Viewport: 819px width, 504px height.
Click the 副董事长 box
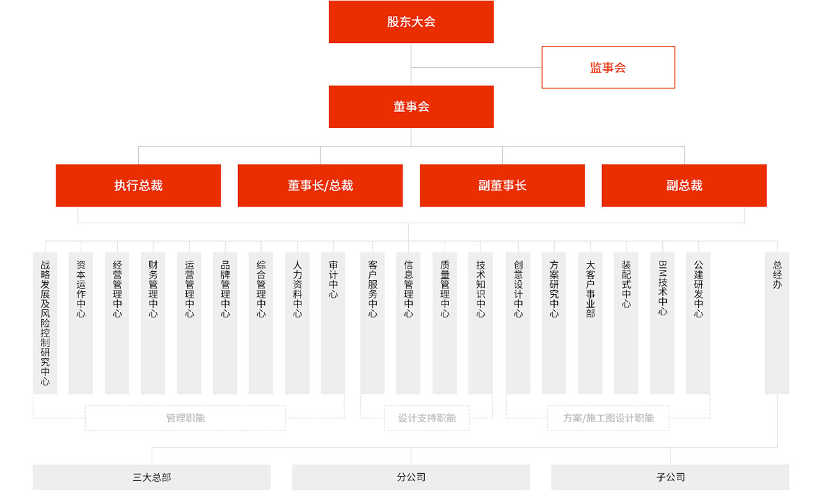click(502, 185)
